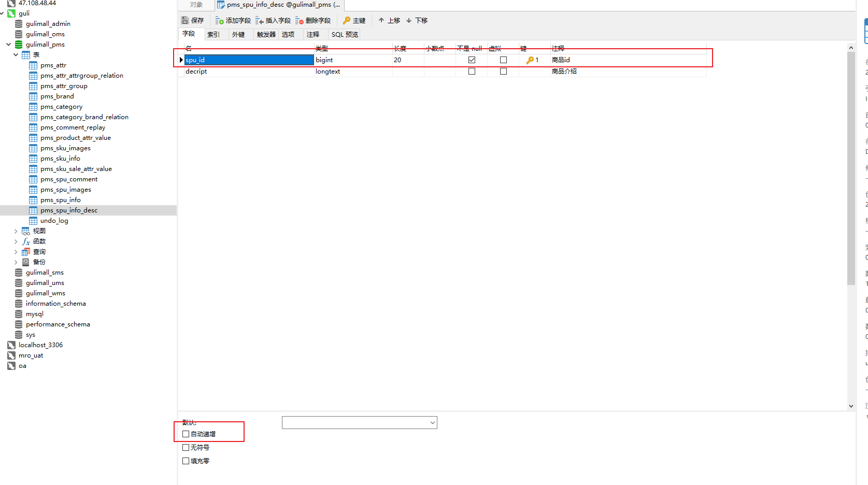Viewport: 868px width, 485px height.
Task: Click the 添加字段 add field icon
Action: click(220, 21)
